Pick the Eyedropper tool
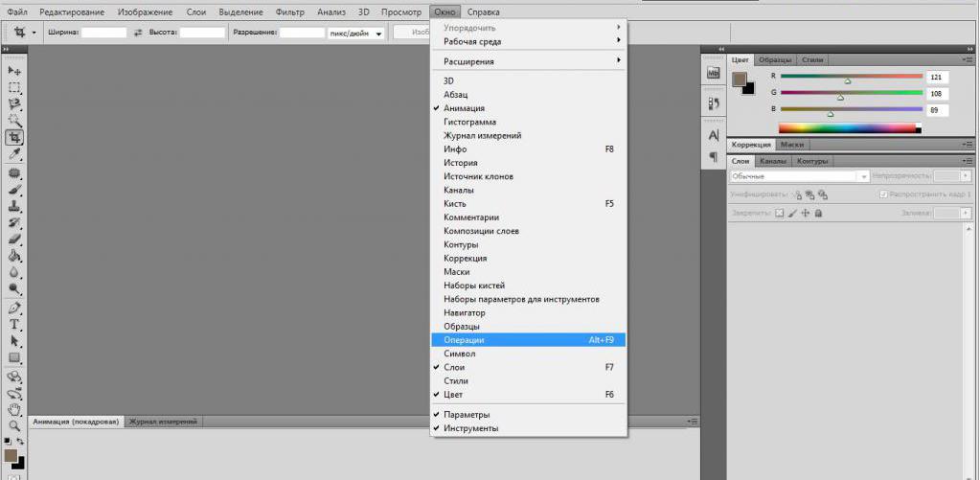980x480 pixels. 14,154
